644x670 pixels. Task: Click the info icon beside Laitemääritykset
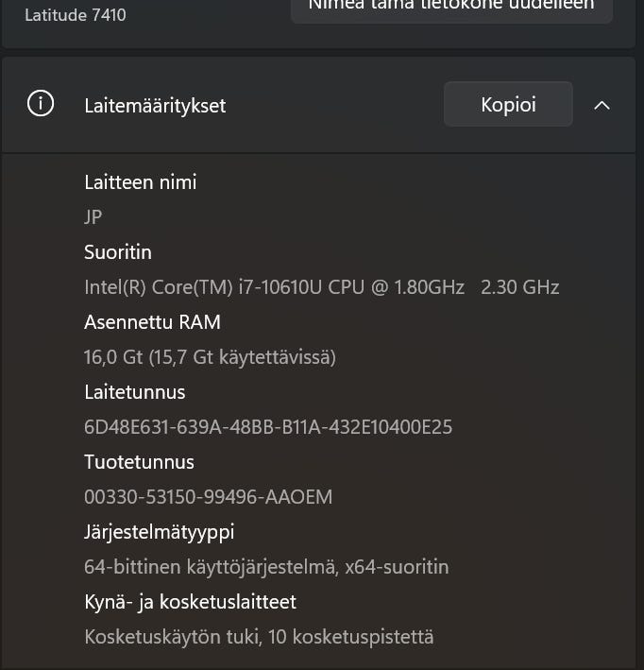coord(41,105)
